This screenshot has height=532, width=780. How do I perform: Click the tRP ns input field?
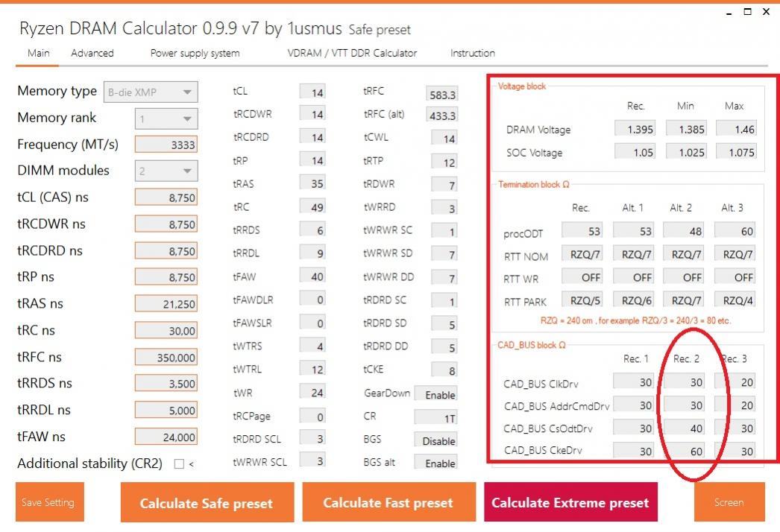[166, 277]
